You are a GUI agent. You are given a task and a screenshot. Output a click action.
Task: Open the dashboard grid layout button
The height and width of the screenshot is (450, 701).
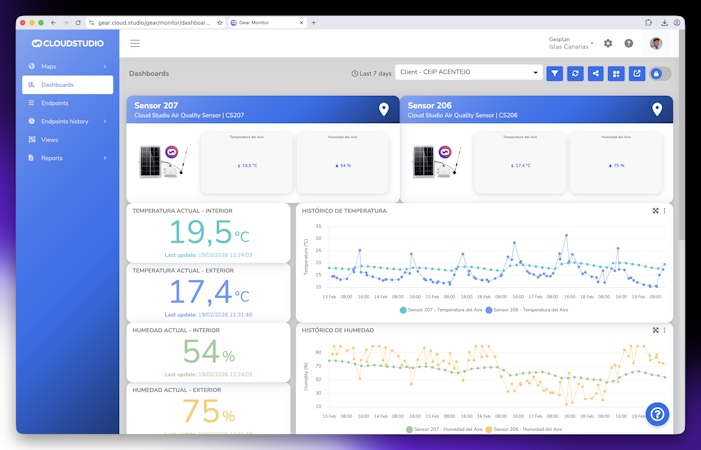(x=616, y=74)
